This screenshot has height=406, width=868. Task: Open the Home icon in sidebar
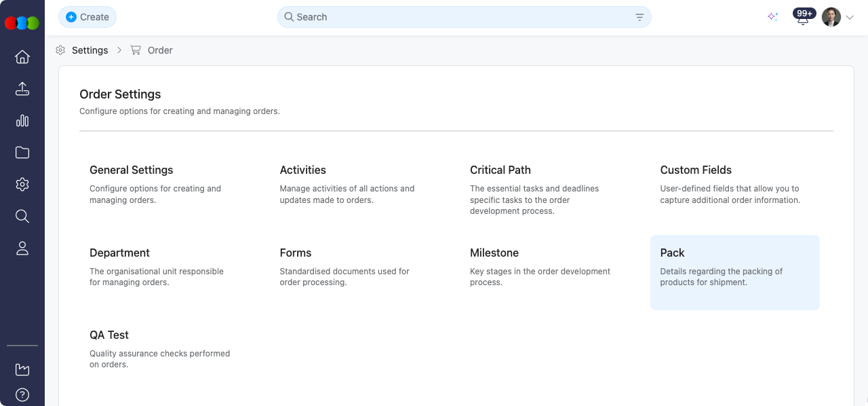tap(22, 57)
